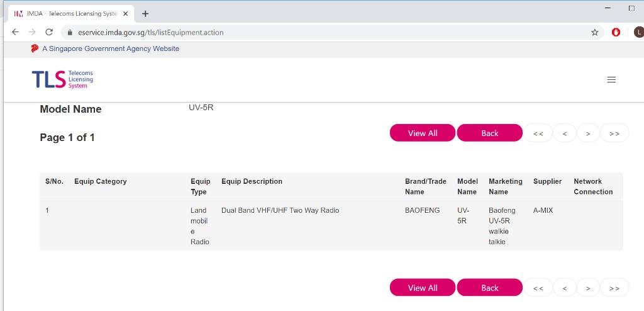Go to first page using upper << button

(538, 133)
